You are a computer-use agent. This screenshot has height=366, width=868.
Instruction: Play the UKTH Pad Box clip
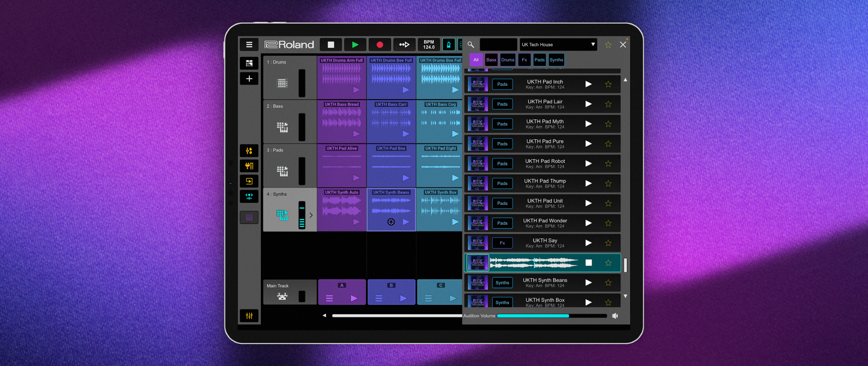coord(406,178)
